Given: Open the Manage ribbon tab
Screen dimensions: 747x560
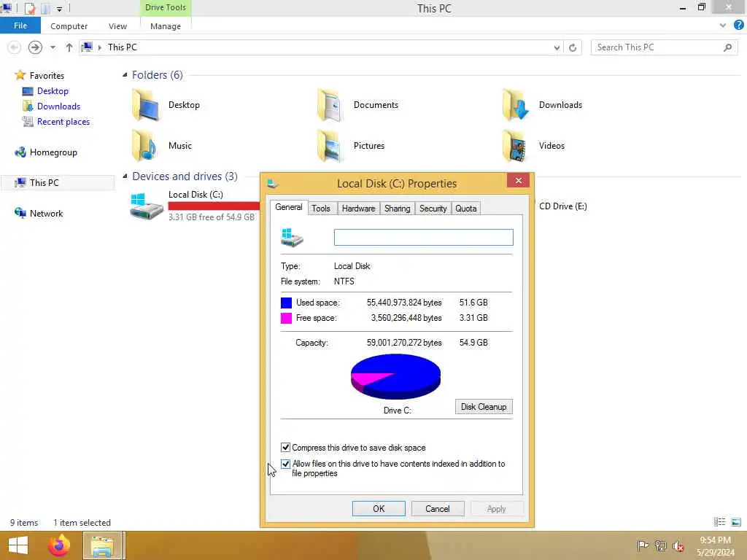Looking at the screenshot, I should [x=166, y=26].
